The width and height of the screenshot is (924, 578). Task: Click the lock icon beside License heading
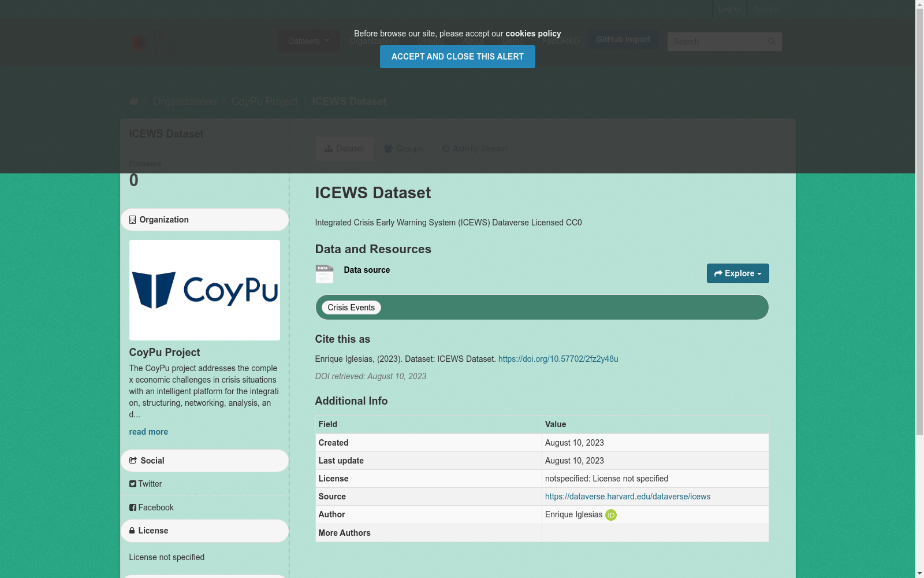[132, 531]
